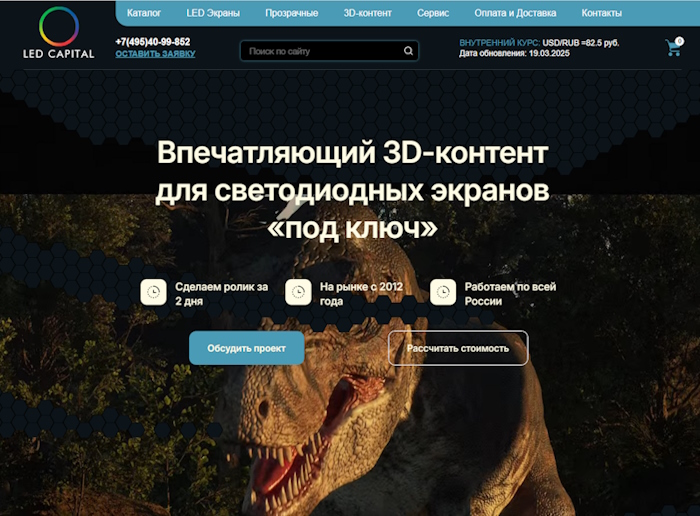Open the Каталог menu item

click(x=144, y=13)
